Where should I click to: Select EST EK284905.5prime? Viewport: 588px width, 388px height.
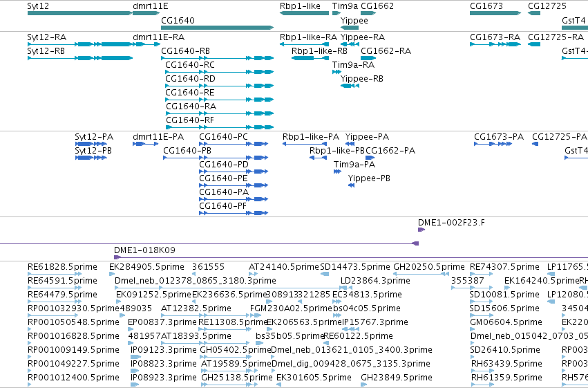click(x=112, y=274)
